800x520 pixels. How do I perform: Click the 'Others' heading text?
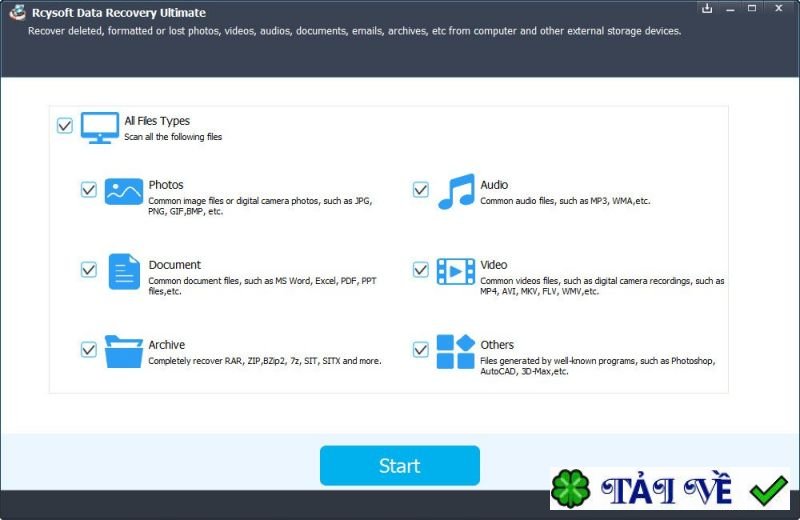pos(497,345)
